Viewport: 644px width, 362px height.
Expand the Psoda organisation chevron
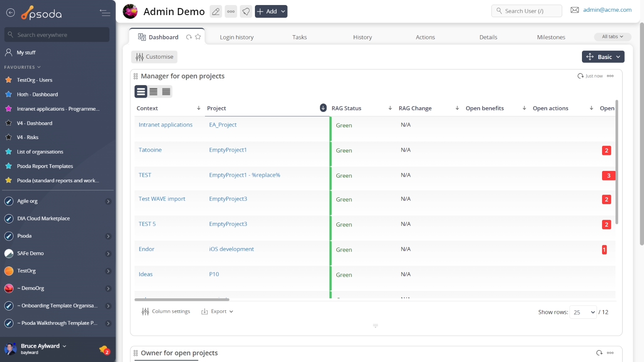[108, 236]
